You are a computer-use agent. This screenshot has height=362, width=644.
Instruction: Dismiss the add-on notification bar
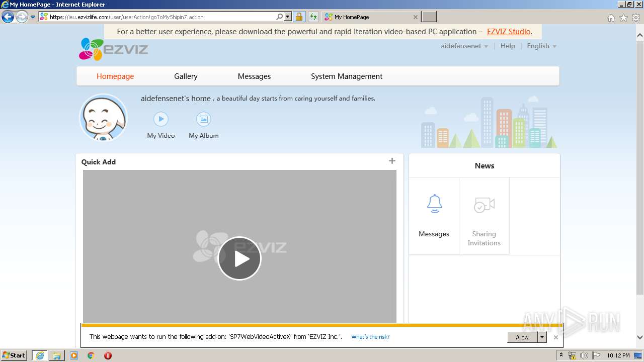coord(555,337)
